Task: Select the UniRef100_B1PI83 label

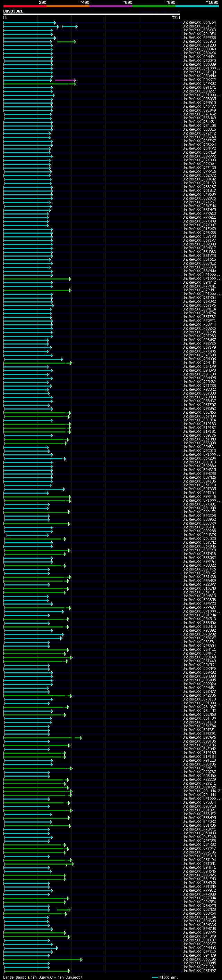Action: [199, 424]
